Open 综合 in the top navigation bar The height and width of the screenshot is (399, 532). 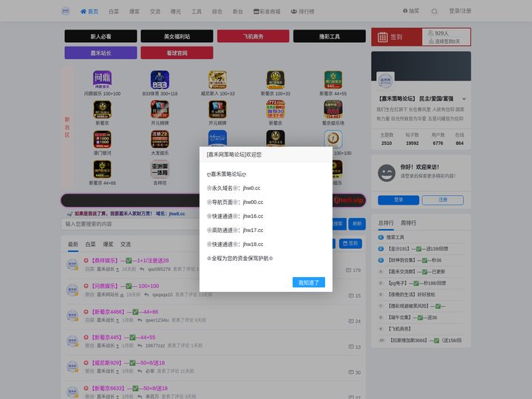(x=217, y=12)
